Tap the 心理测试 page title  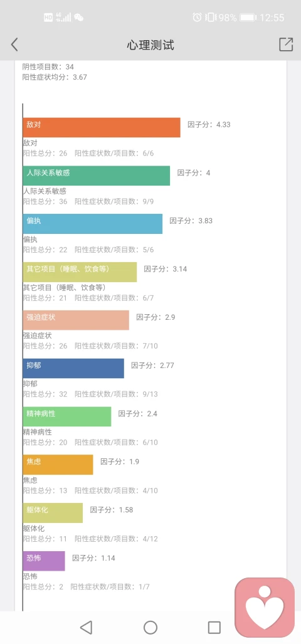tap(150, 45)
